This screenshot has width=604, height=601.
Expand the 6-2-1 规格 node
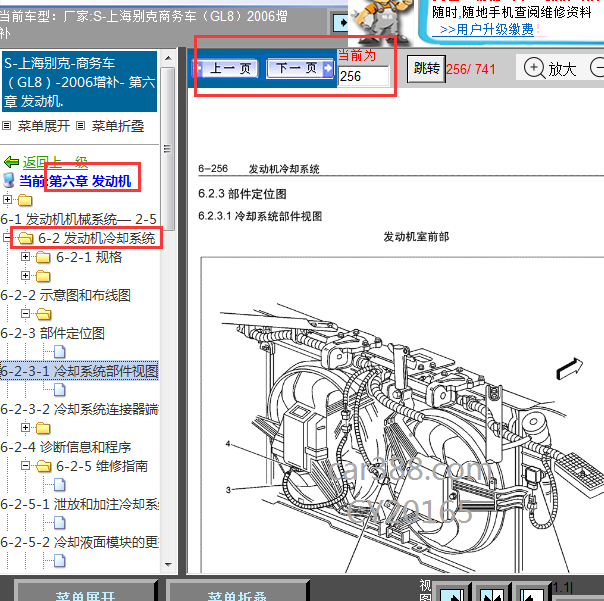[x=25, y=257]
